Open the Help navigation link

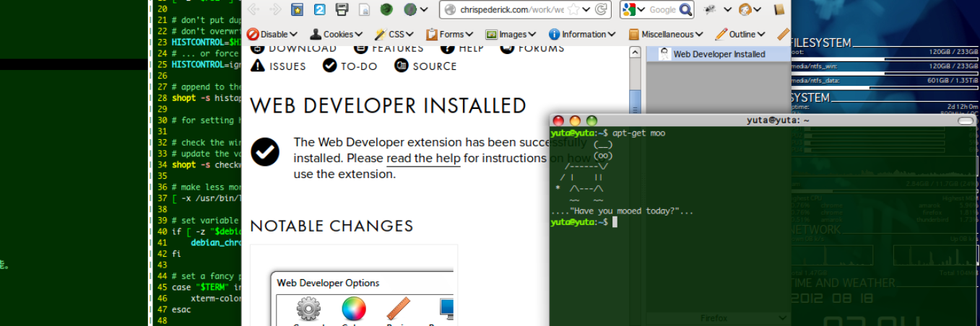coord(462,48)
